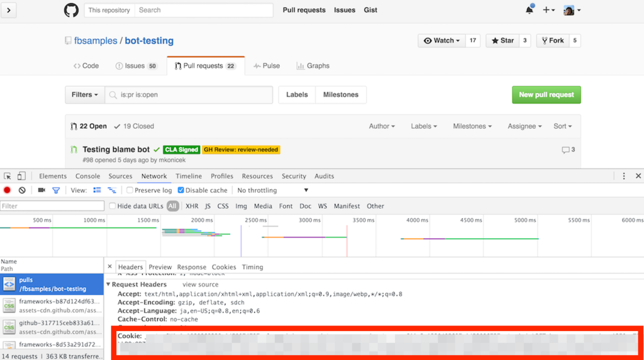Viewport: 644px width, 360px height.
Task: Open the Filters dropdown
Action: 85,95
